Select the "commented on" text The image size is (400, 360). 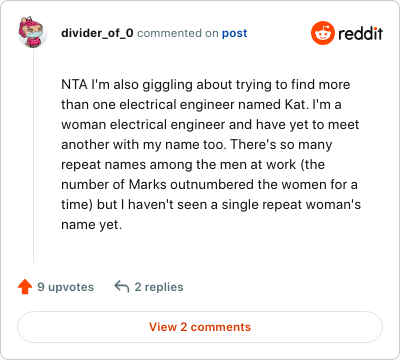click(x=178, y=33)
